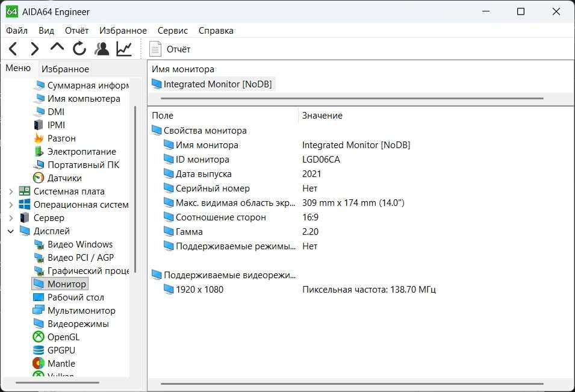This screenshot has height=392, width=575.
Task: Click the Свойства монитора group icon
Action: click(157, 130)
